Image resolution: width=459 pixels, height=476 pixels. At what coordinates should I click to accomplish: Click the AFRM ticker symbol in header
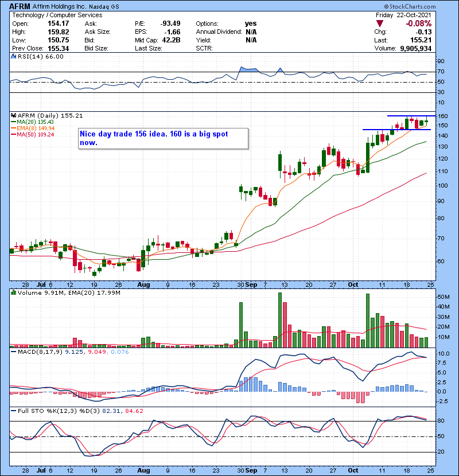[20, 6]
